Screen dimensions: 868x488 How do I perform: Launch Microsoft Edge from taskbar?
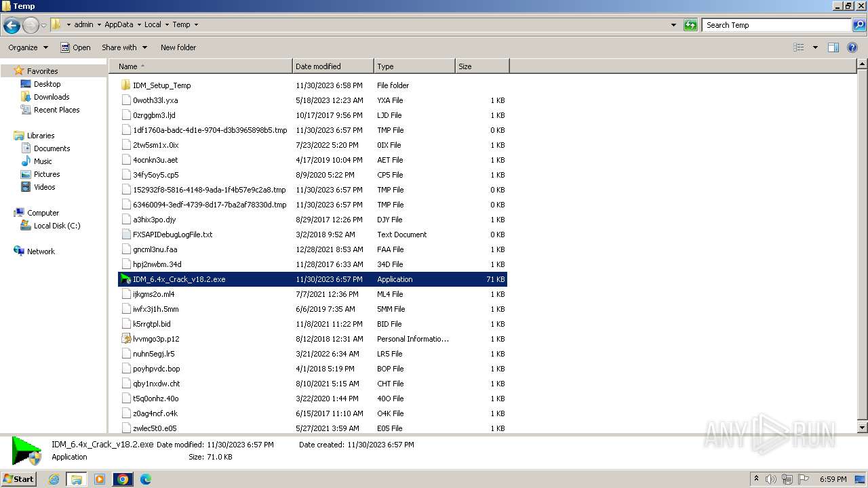click(x=146, y=479)
